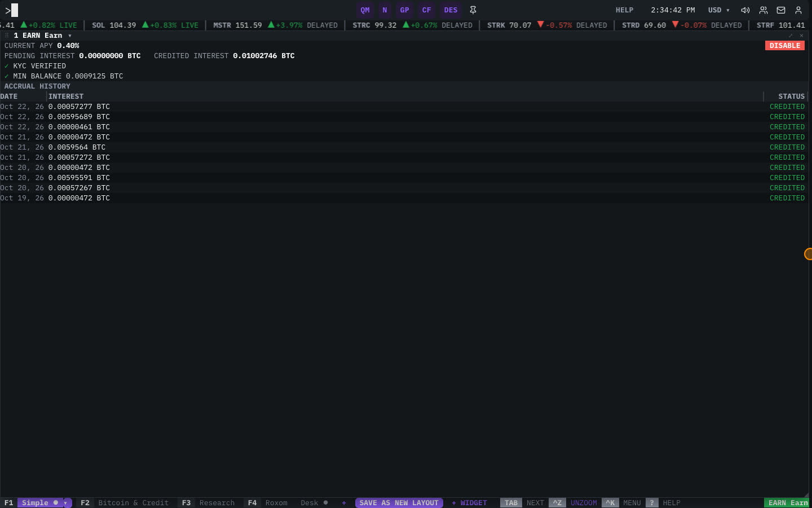The width and height of the screenshot is (812, 508).
Task: Switch to F2 Bitcoin & Credit tab
Action: 125,503
